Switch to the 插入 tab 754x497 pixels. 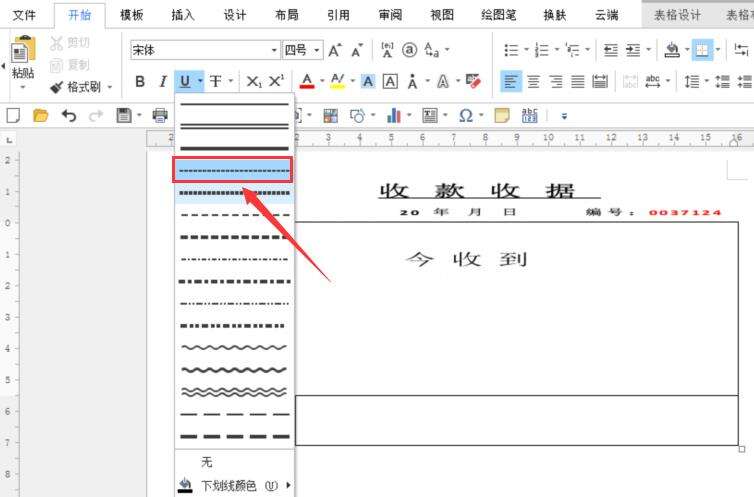tap(183, 15)
